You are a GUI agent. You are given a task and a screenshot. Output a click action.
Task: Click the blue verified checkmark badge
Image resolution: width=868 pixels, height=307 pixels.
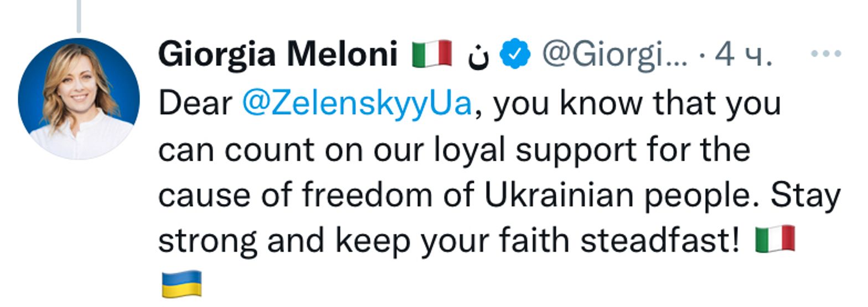515,54
